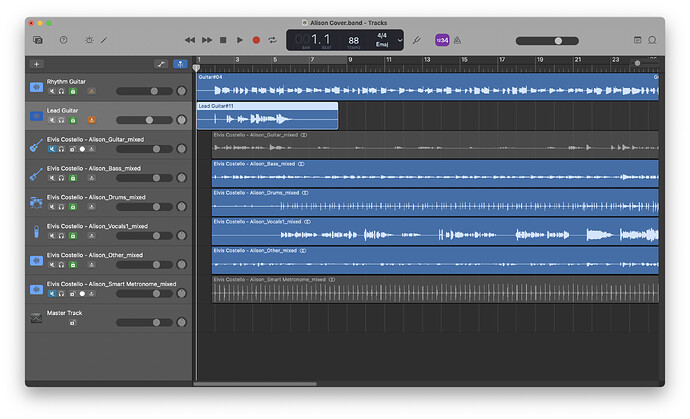Image resolution: width=690 pixels, height=419 pixels.
Task: Click the horizontal scrollbar of tracks area
Action: click(255, 384)
